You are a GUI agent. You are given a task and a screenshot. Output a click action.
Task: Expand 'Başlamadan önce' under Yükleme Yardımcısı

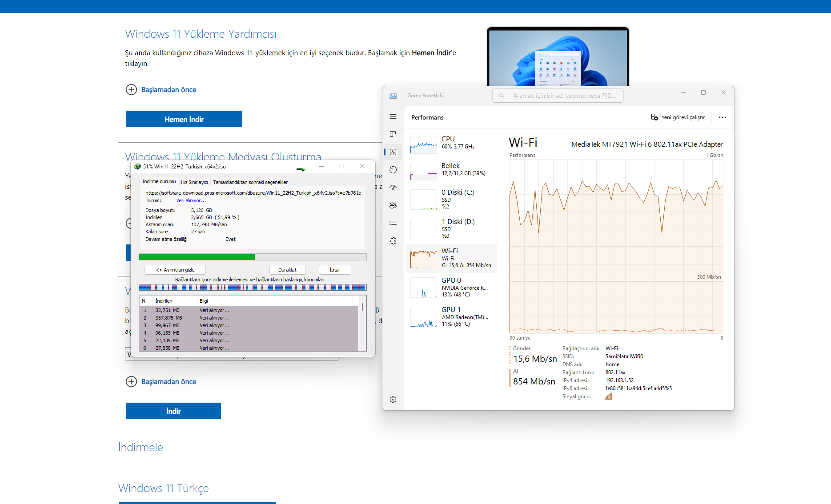pos(161,90)
